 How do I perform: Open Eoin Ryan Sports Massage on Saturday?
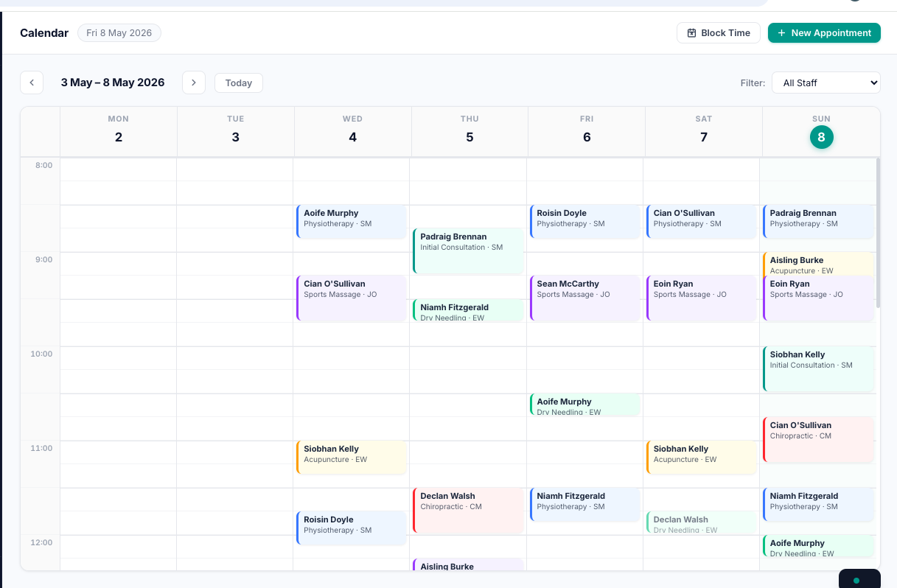pyautogui.click(x=702, y=298)
